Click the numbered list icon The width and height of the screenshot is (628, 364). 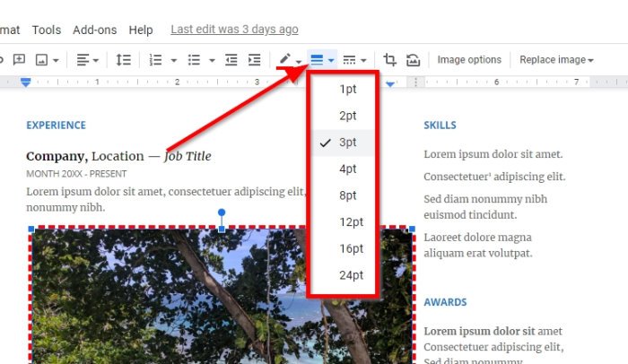pos(155,60)
